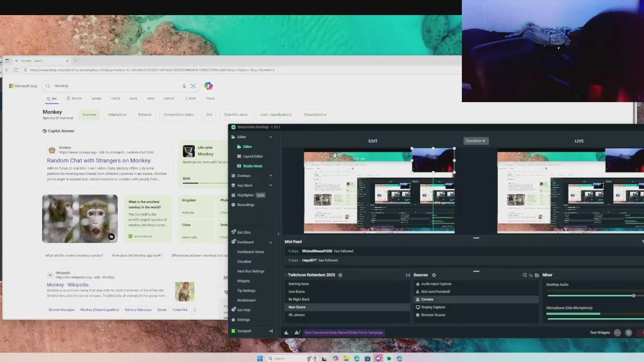Click the scene transitions icon next to Sources

(x=408, y=275)
